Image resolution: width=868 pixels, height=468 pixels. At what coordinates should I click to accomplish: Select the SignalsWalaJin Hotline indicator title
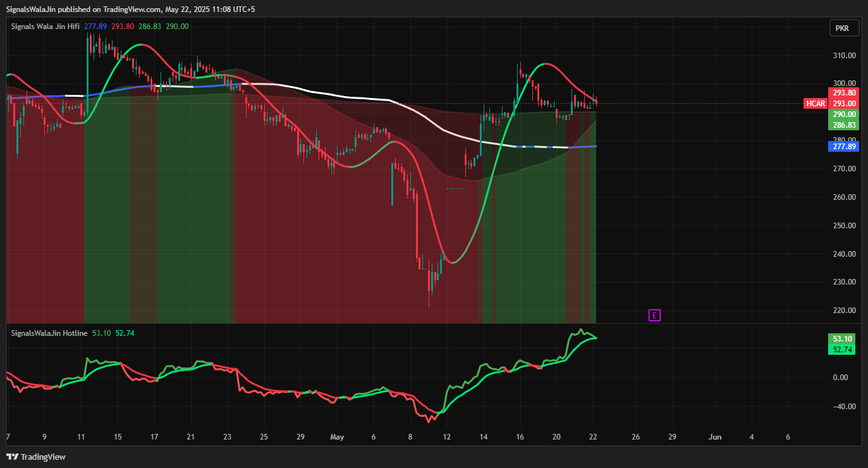(49, 333)
